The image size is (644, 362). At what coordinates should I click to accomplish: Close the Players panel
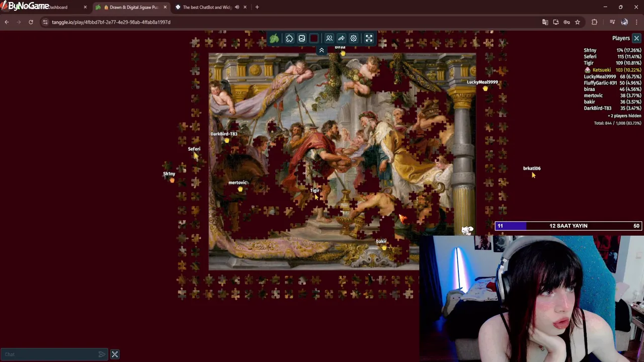tap(636, 38)
